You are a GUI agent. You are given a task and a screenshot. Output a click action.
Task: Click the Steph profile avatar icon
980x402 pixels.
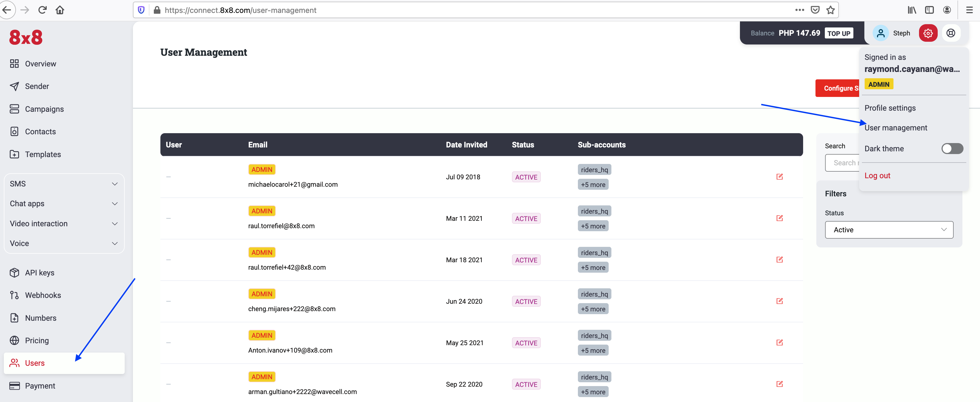(880, 33)
